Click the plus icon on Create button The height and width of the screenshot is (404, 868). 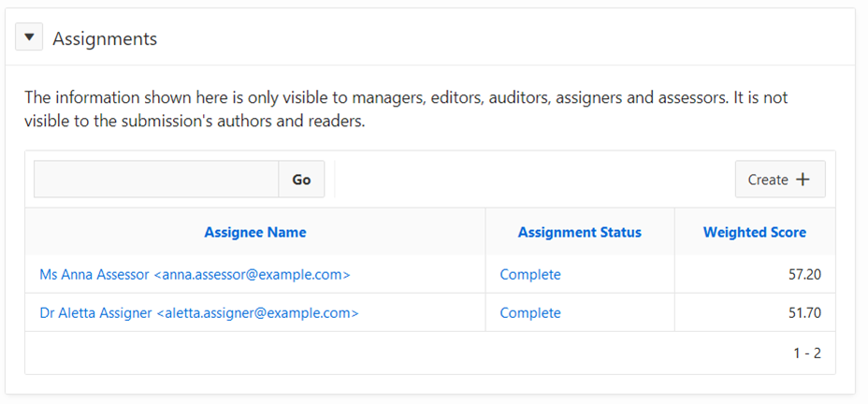click(x=803, y=180)
